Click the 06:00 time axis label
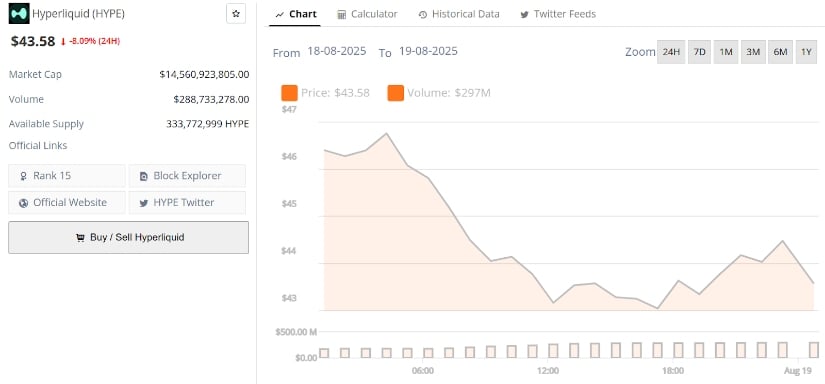Image resolution: width=825 pixels, height=384 pixels. pos(422,371)
